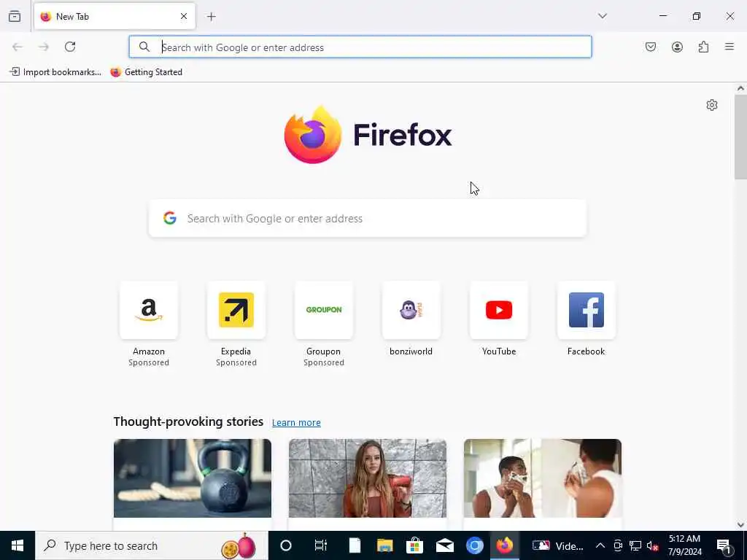Click the page's Google search box
Image resolution: width=747 pixels, height=560 pixels.
(x=368, y=218)
